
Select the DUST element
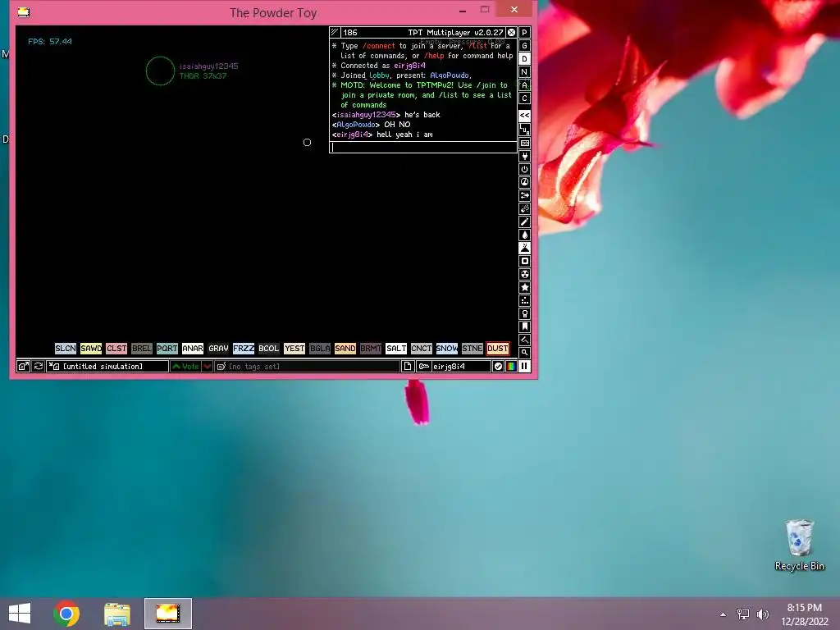click(x=497, y=348)
